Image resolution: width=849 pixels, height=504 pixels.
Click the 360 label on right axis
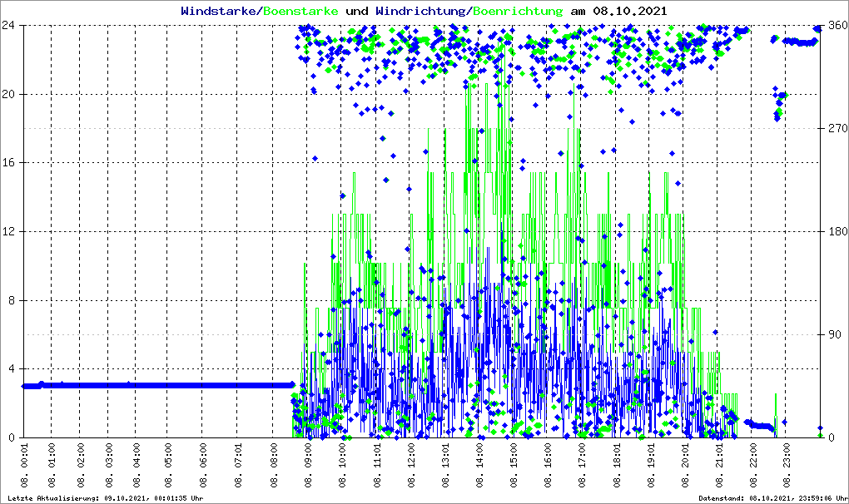tap(835, 26)
